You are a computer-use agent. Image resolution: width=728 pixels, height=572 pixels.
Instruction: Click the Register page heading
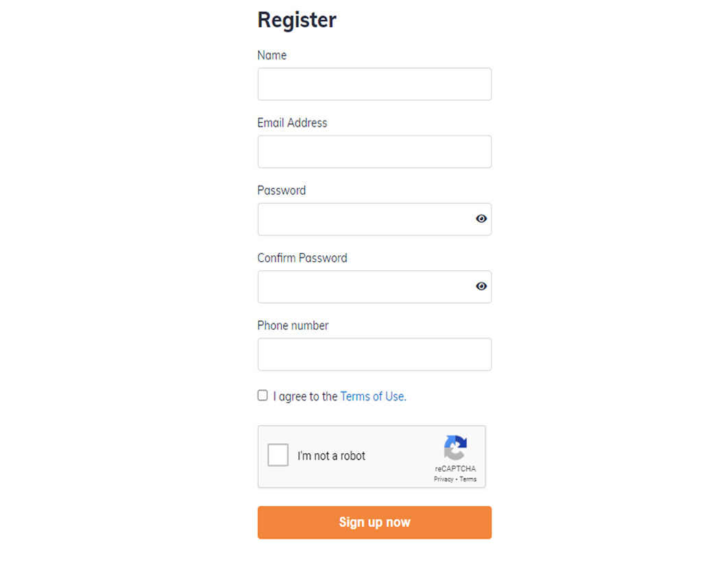(297, 20)
